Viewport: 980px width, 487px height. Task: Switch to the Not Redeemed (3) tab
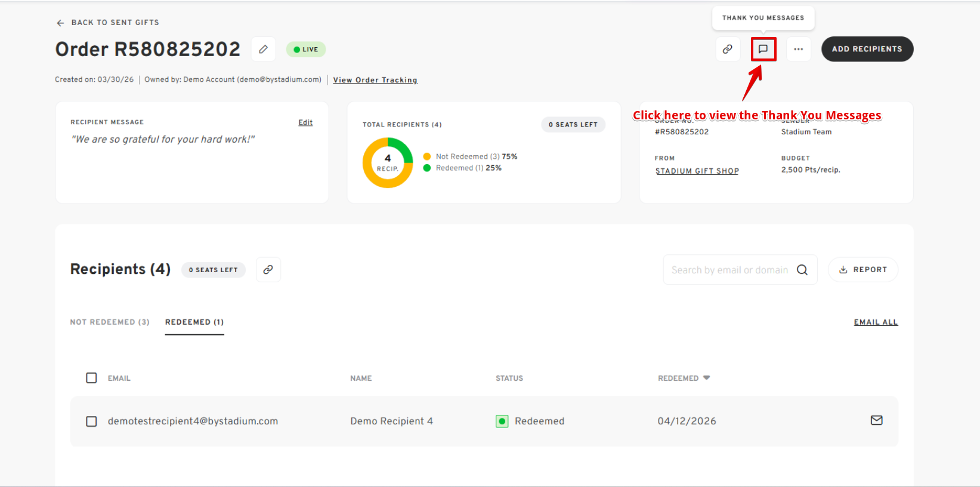pyautogui.click(x=110, y=322)
